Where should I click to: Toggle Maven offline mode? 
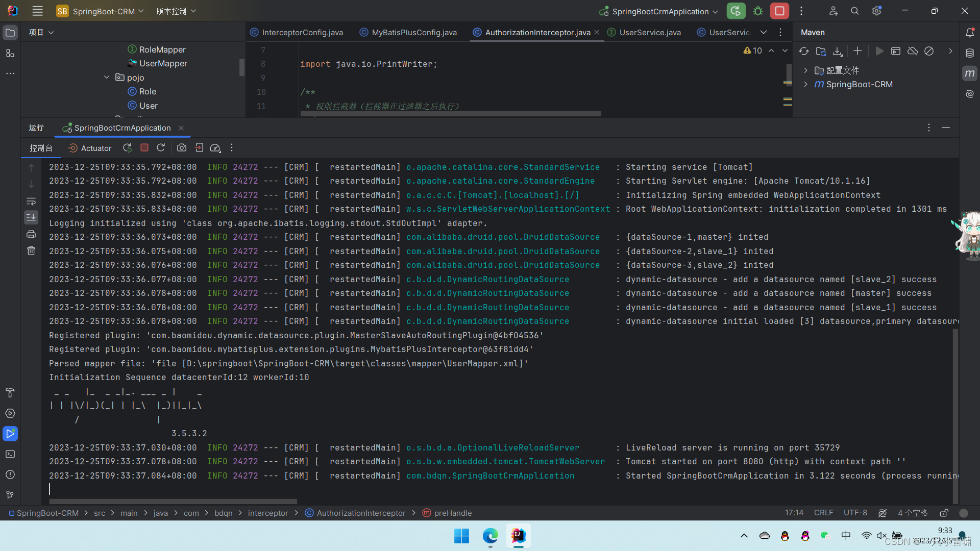(913, 51)
